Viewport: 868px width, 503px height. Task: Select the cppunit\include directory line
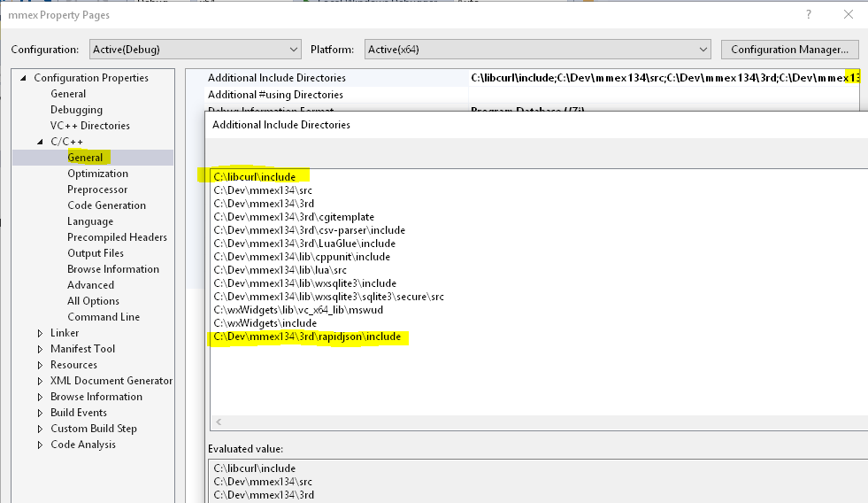(x=302, y=257)
